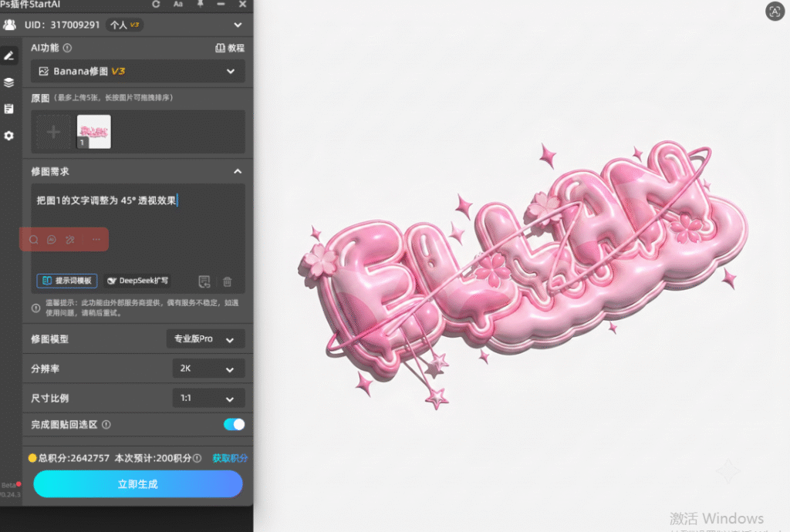
Task: Open the settings gear in sidebar
Action: 9,136
